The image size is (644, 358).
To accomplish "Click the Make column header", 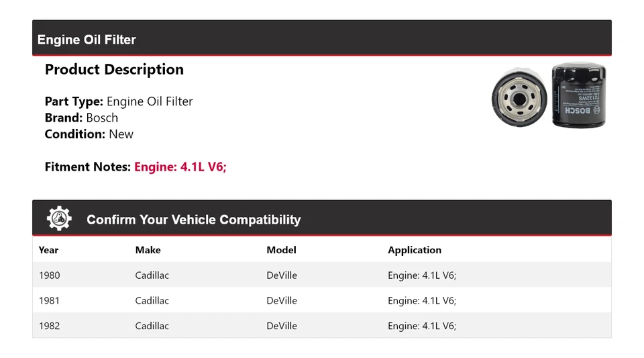I will (x=148, y=250).
